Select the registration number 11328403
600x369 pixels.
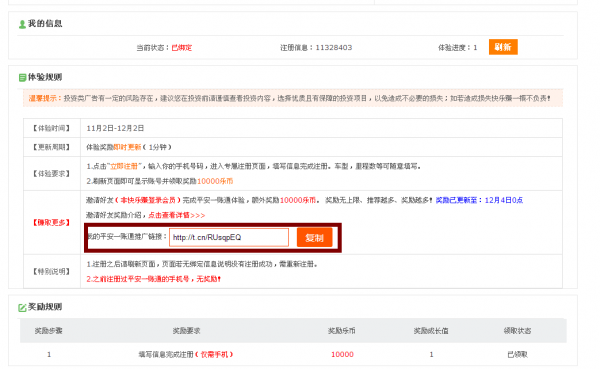[x=333, y=48]
